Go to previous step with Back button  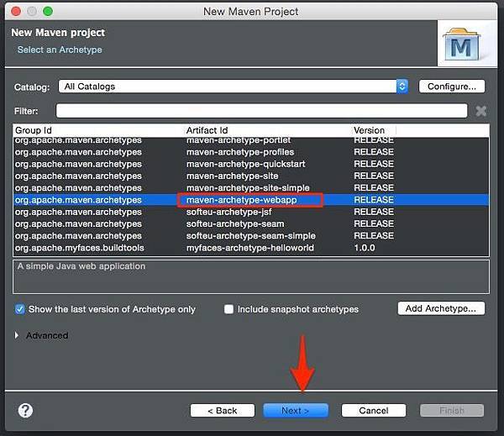pos(223,411)
